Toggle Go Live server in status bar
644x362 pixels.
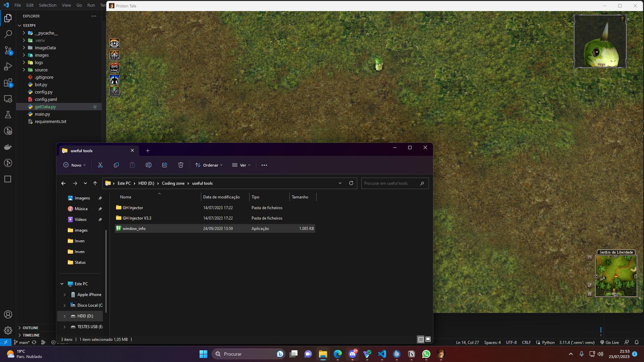click(609, 342)
